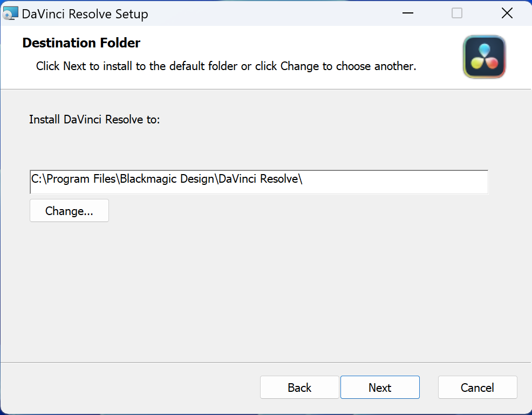Click the "Install DaVinci Resolve to:" label
The image size is (532, 415).
coord(94,119)
